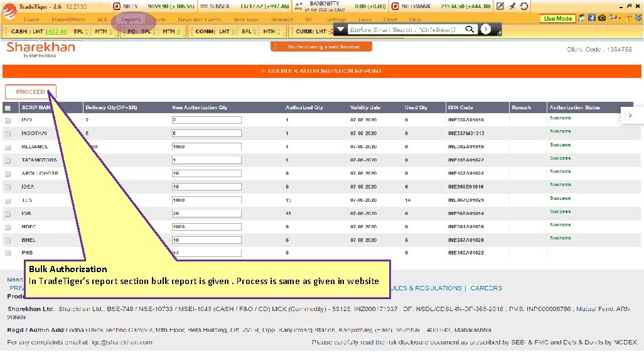Expand the Smart Search dropdown triangle
The image size is (644, 362).
tap(340, 30)
